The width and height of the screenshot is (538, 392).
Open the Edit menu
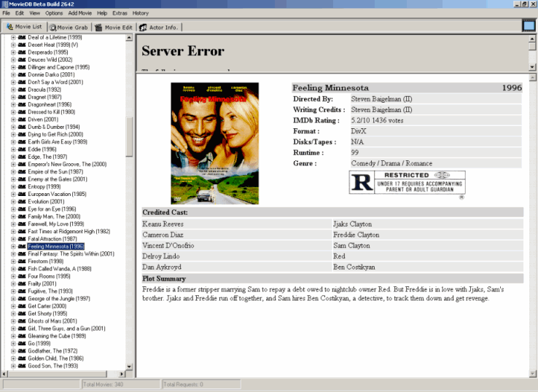click(x=20, y=13)
